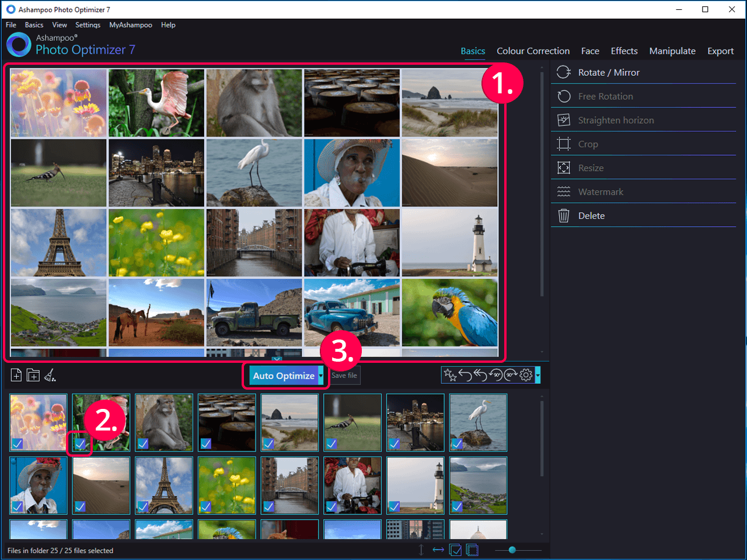Uncheck the monkey thumbnail checkbox
Image resolution: width=747 pixels, height=560 pixels.
143,444
